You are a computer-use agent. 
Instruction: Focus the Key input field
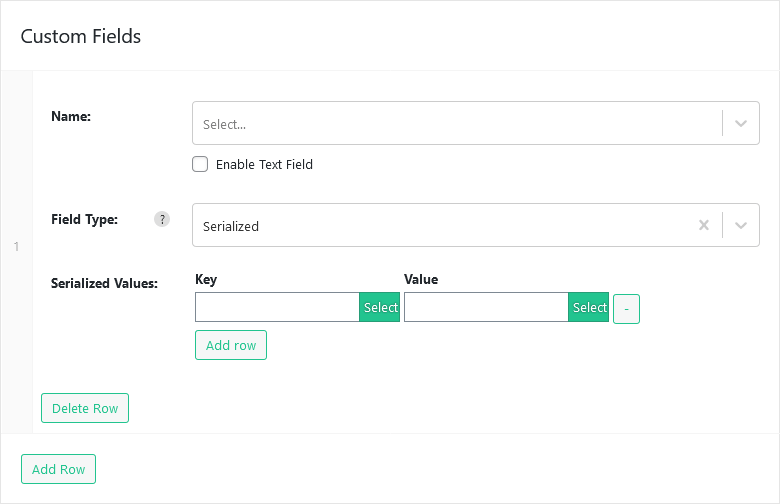277,307
